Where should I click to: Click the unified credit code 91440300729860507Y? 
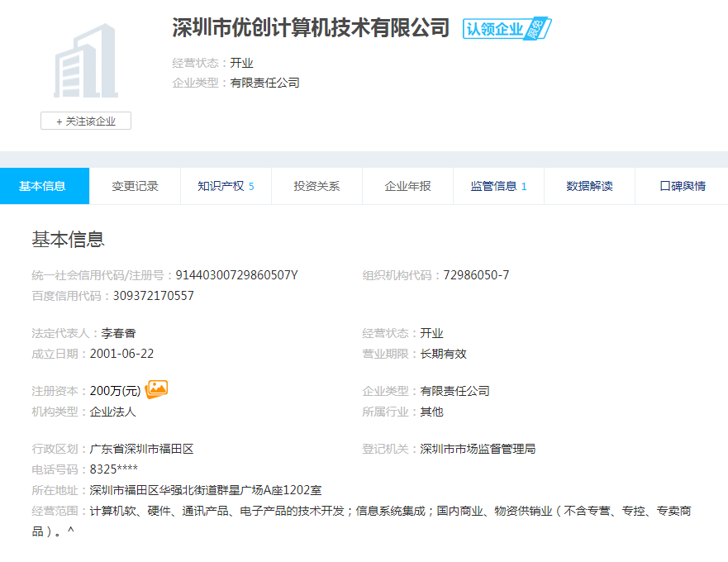coord(237,275)
